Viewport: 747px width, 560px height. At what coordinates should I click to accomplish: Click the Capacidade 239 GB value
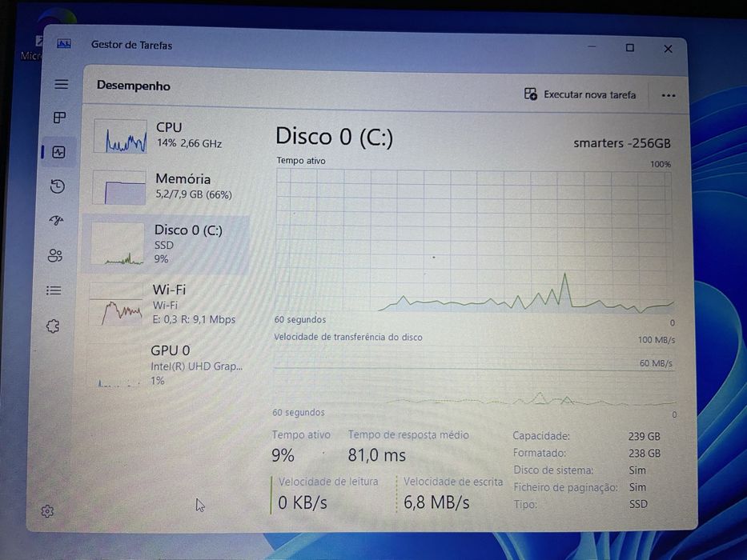[644, 436]
